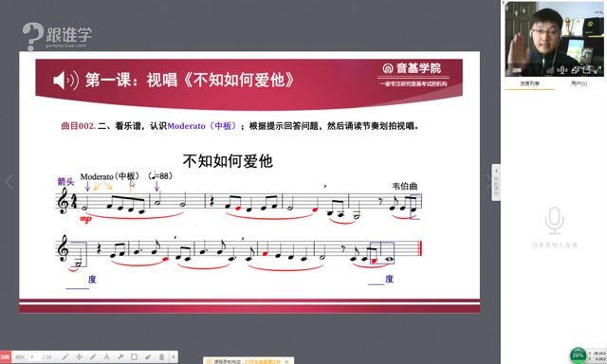Switch to the 用户(1) tab
The height and width of the screenshot is (364, 607).
click(579, 83)
